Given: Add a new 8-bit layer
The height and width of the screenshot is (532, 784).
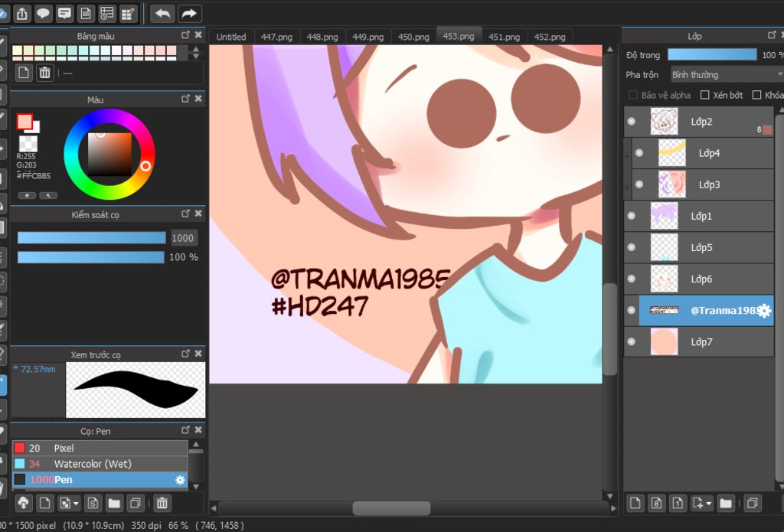Looking at the screenshot, I should 656,502.
